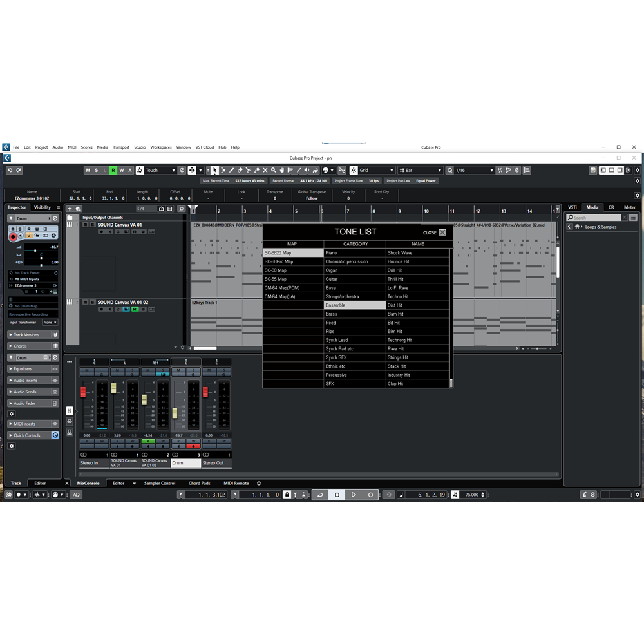The height and width of the screenshot is (644, 644).
Task: Click the Redo arrow in the toolbar
Action: (19, 170)
